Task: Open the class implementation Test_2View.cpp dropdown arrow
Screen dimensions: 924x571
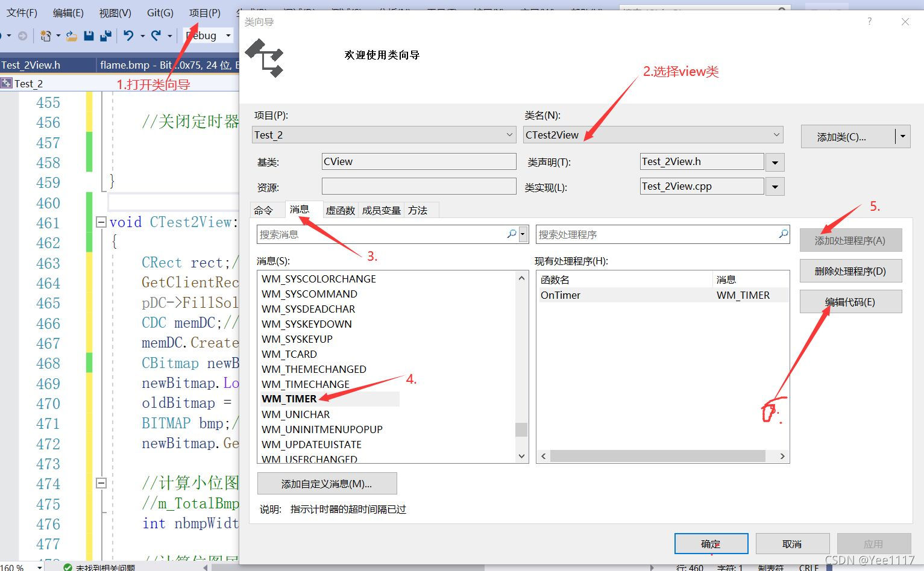Action: click(775, 187)
